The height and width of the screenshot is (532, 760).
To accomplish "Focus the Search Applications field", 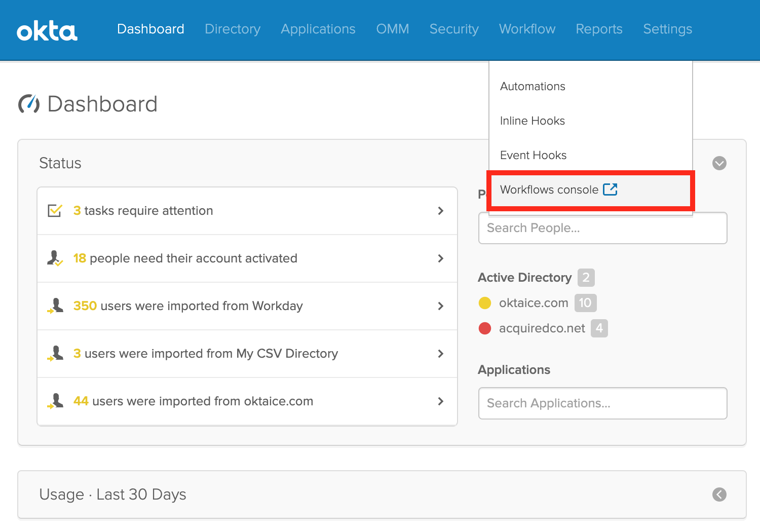I will [602, 403].
